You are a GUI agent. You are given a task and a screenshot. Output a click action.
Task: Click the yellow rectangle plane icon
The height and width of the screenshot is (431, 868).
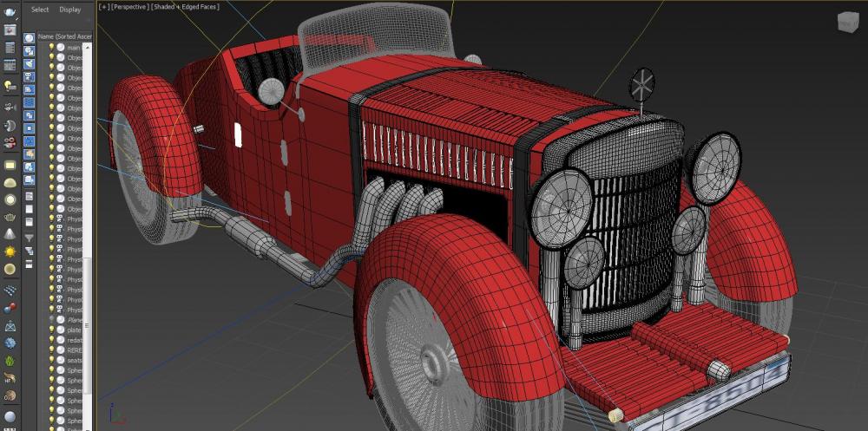[10, 165]
